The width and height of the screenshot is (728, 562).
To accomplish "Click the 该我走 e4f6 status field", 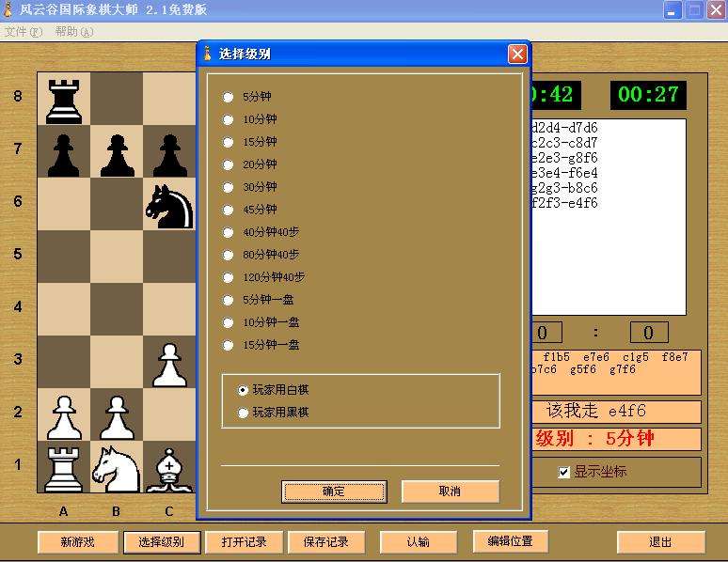I will tap(616, 412).
